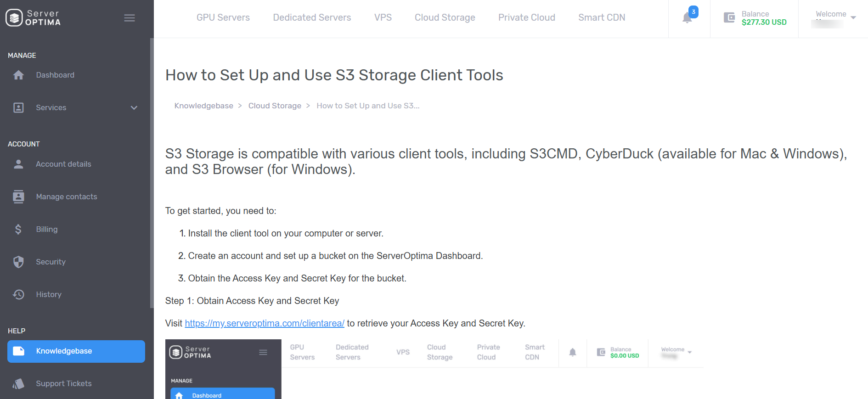Open the Welcome user dropdown
868x399 pixels.
[x=833, y=18]
